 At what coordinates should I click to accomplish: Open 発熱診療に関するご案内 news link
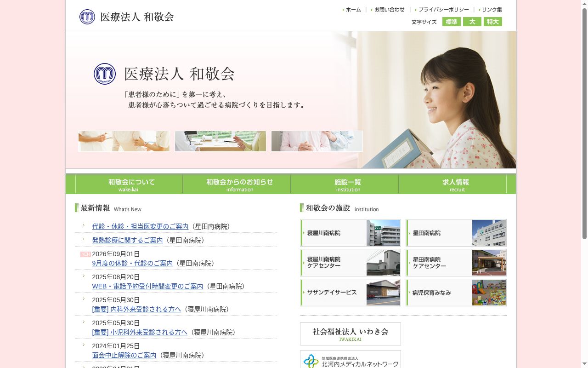click(x=127, y=240)
